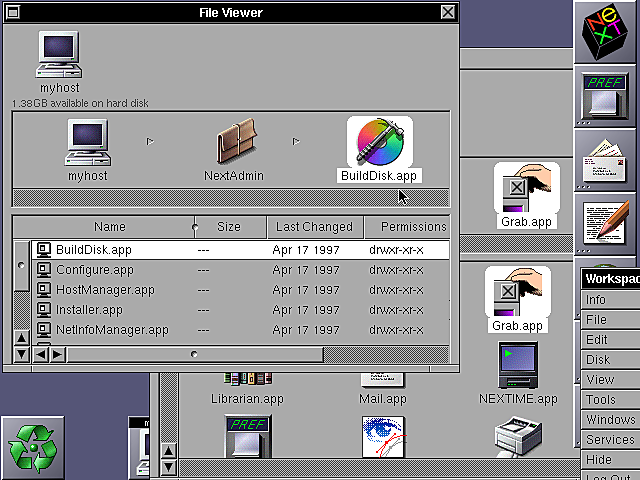
Task: Open the NextAdmin folder icon in path
Action: tap(236, 141)
